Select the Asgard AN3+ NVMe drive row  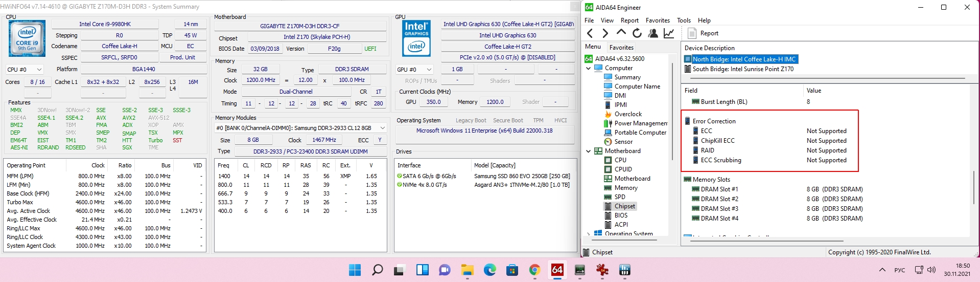(x=484, y=185)
